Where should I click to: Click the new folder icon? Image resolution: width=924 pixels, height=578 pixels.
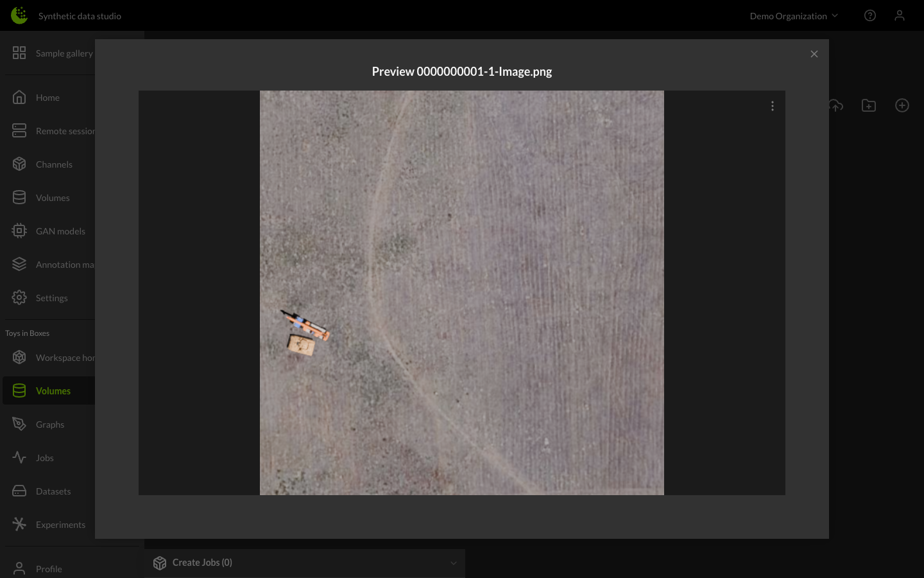click(x=868, y=105)
